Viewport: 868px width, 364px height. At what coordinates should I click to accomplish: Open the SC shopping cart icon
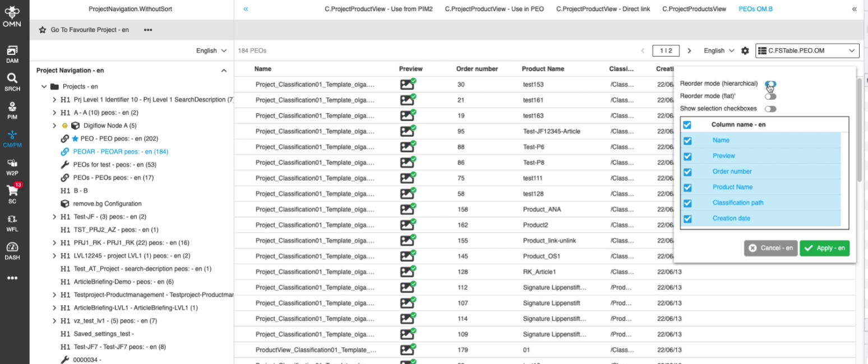click(x=12, y=193)
